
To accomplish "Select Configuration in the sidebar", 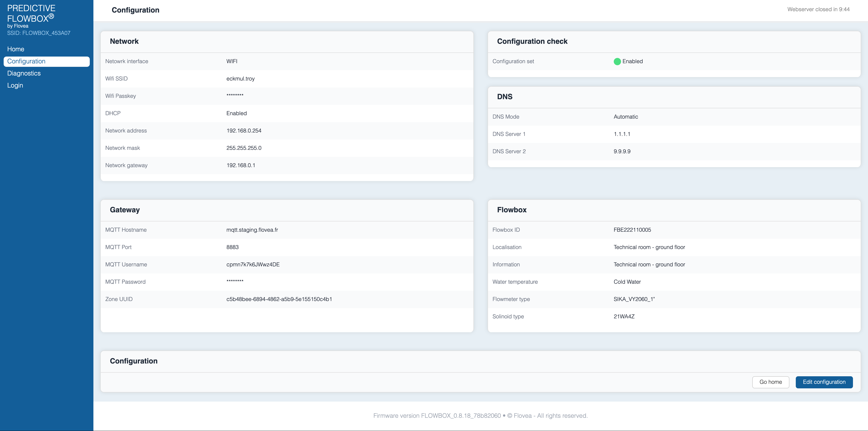I will point(46,61).
